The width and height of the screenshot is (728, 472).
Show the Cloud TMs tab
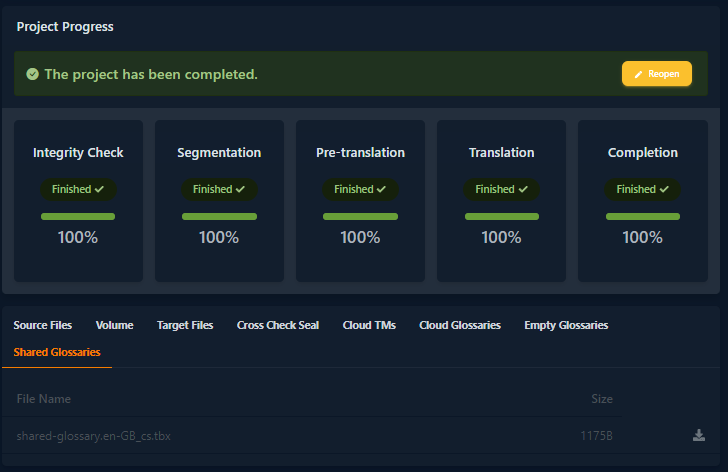(369, 325)
